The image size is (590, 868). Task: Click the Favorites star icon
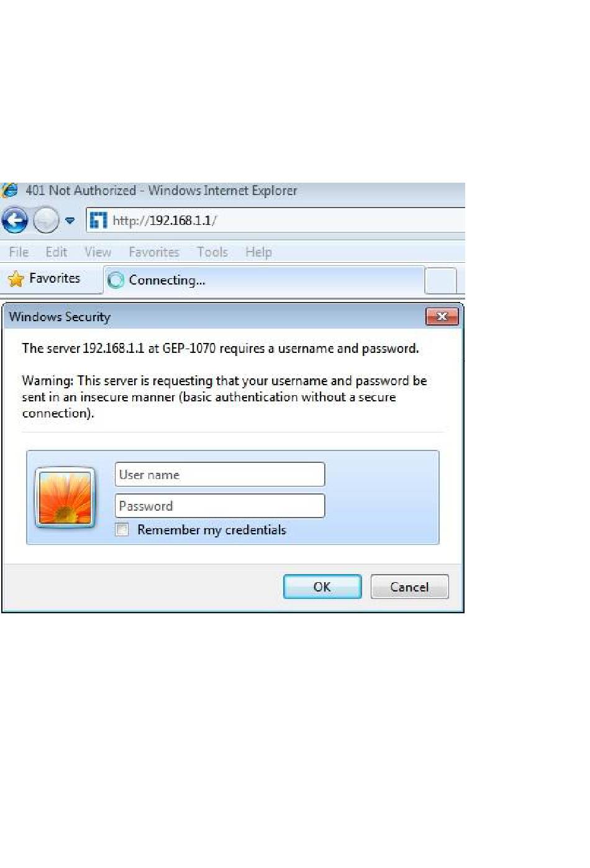pyautogui.click(x=16, y=279)
